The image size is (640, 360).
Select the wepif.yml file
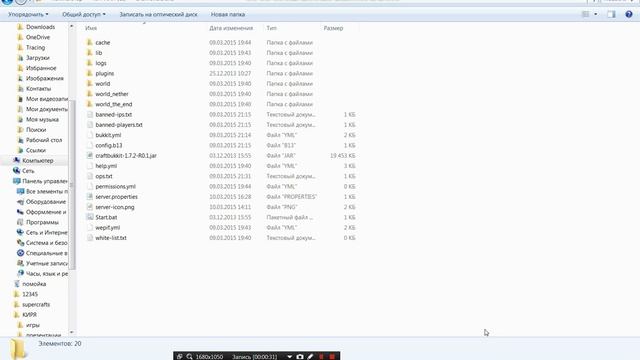107,228
